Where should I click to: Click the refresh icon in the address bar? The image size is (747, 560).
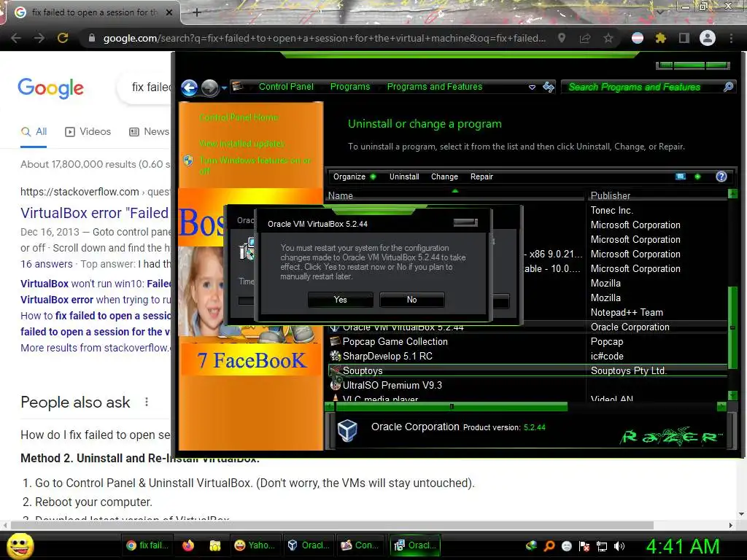point(549,87)
